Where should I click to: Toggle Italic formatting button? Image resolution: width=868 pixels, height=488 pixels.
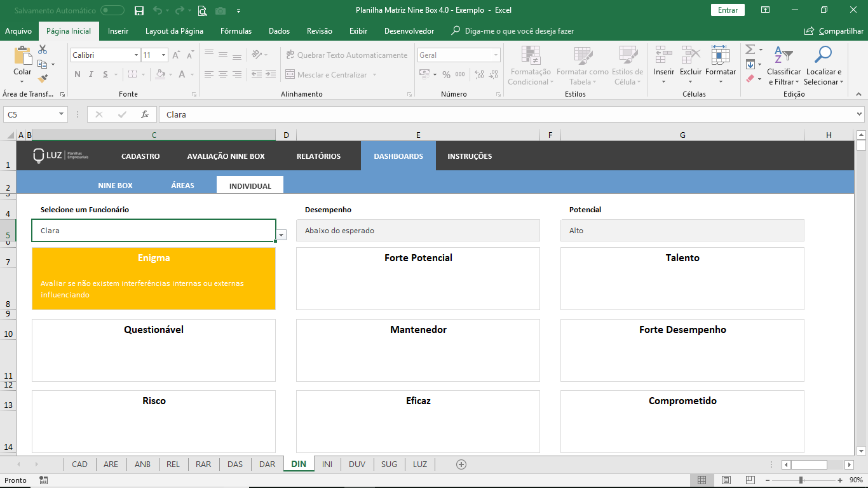click(92, 74)
